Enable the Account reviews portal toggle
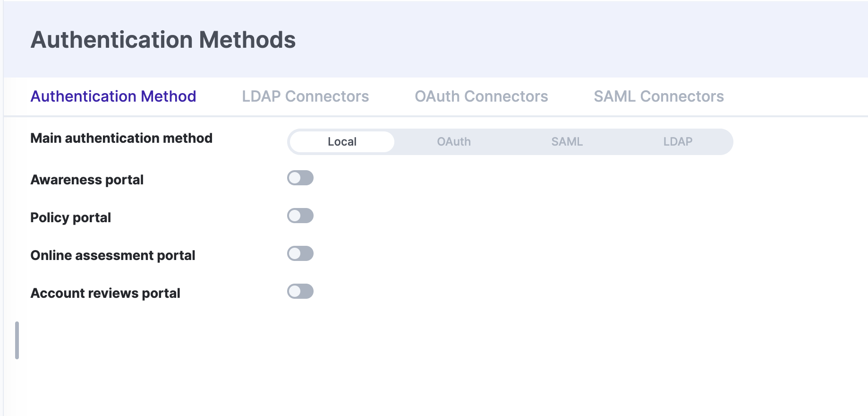Image resolution: width=868 pixels, height=416 pixels. point(300,291)
